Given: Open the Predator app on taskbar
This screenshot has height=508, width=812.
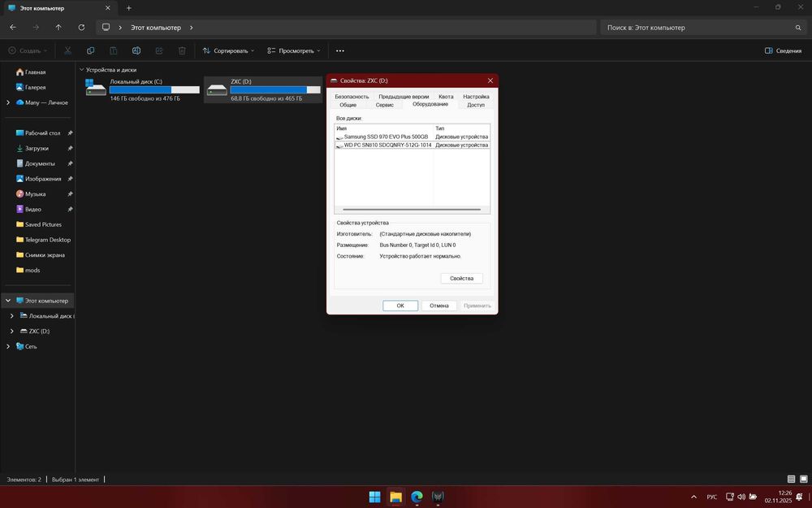Looking at the screenshot, I should (438, 497).
